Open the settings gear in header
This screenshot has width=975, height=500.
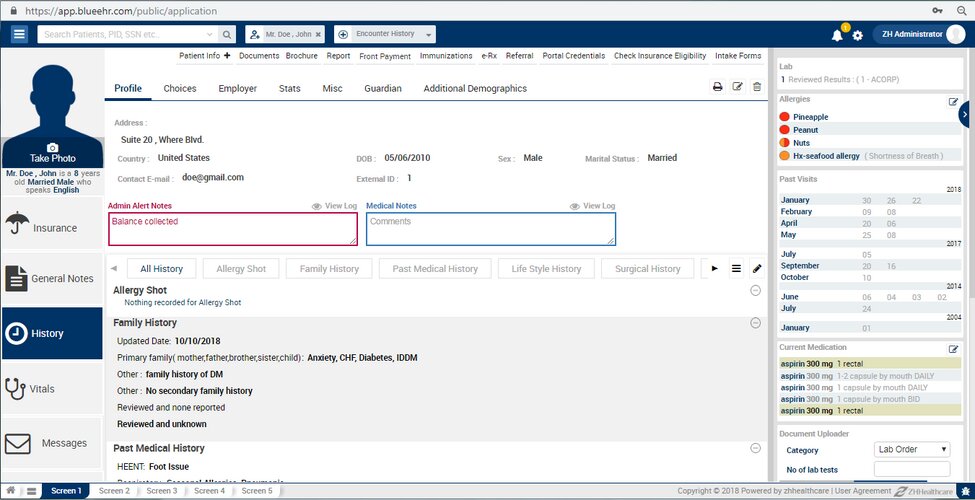(x=858, y=35)
